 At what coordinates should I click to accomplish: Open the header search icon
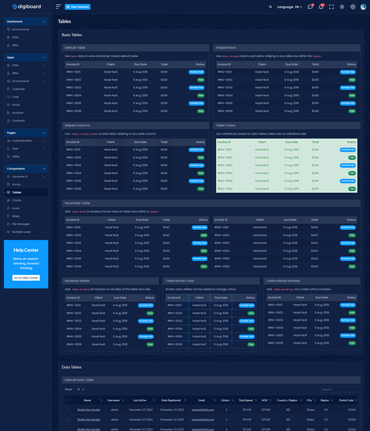click(x=270, y=7)
